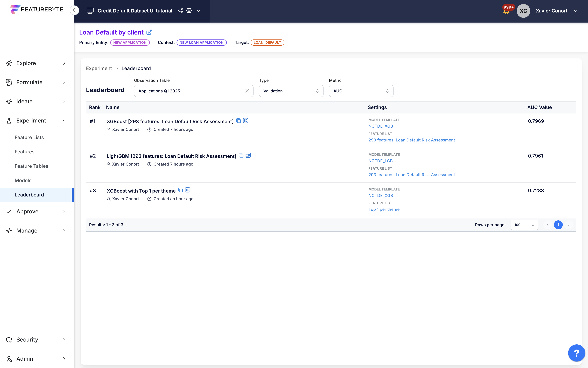
Task: Open the Models sidebar item
Action: coord(23,180)
